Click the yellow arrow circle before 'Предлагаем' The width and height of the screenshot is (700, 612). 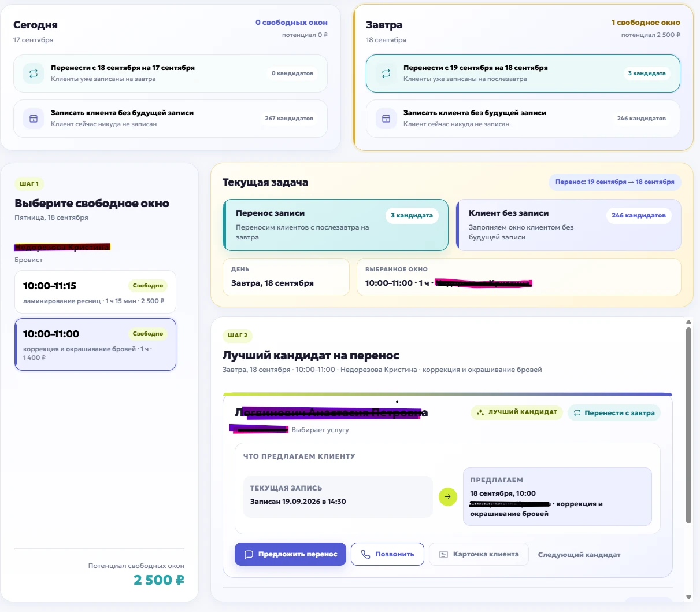[x=448, y=496]
